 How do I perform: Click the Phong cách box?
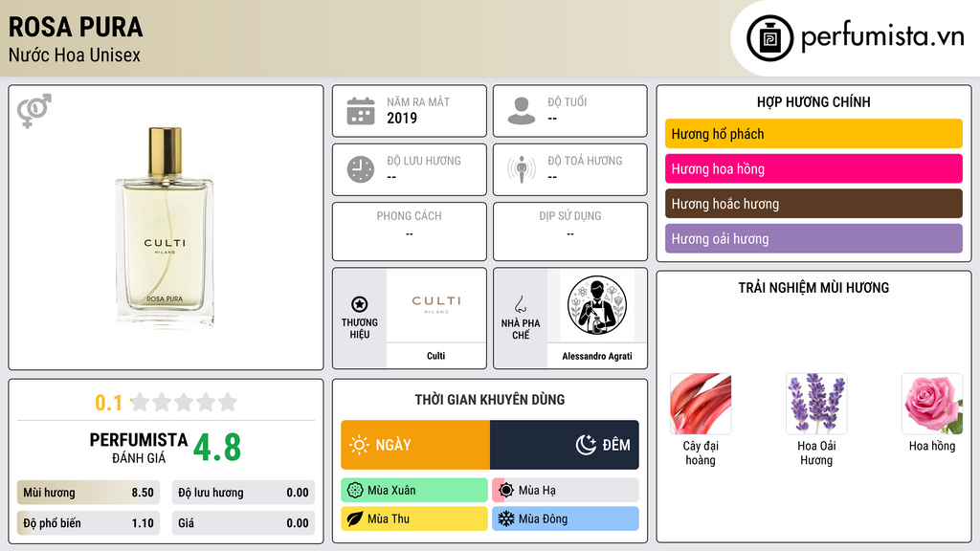click(410, 231)
